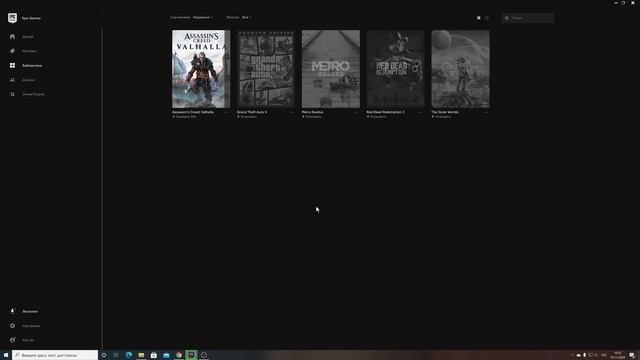Click the library search field
640x360 pixels.
point(528,18)
